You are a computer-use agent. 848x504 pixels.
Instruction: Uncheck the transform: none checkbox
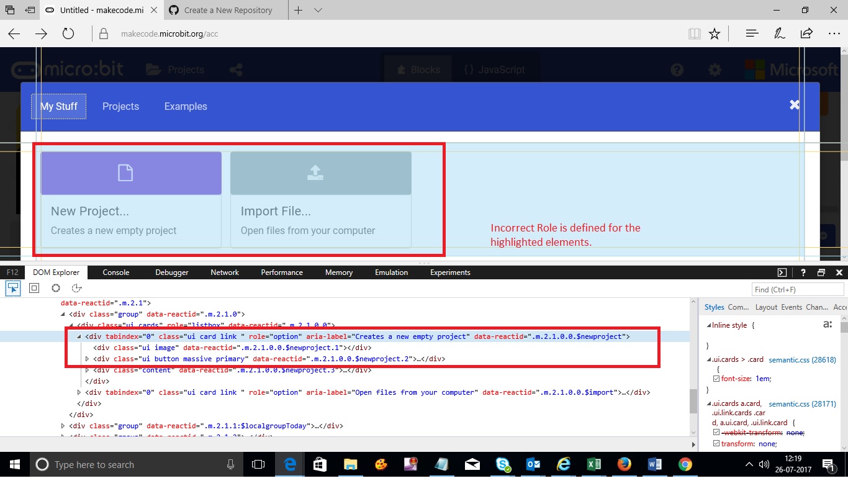[x=716, y=444]
